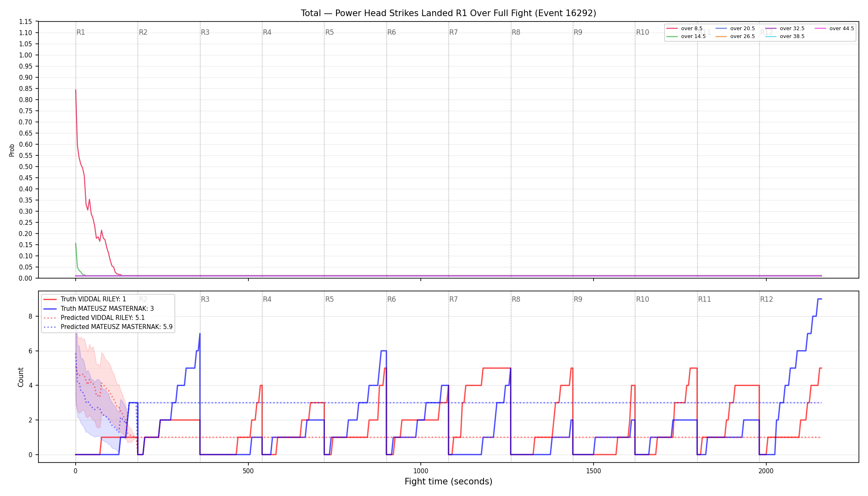Viewport: 868px width, 496px height.
Task: Click the R9 round marker in top chart
Action: tap(578, 32)
